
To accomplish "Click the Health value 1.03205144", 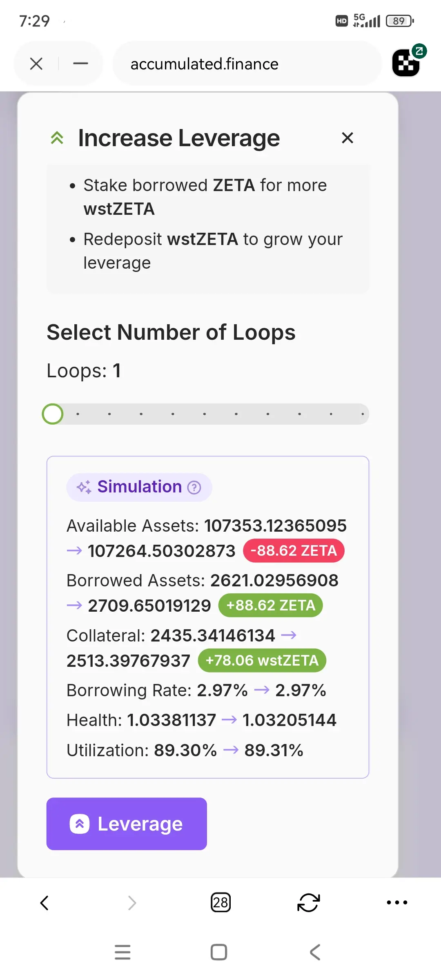I will [290, 720].
